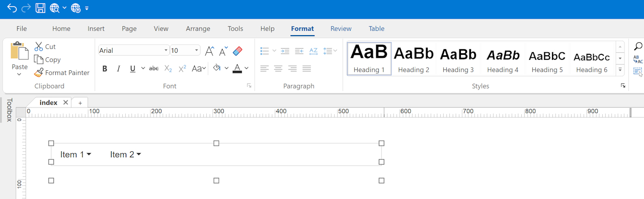Increase paragraph indent

(285, 51)
